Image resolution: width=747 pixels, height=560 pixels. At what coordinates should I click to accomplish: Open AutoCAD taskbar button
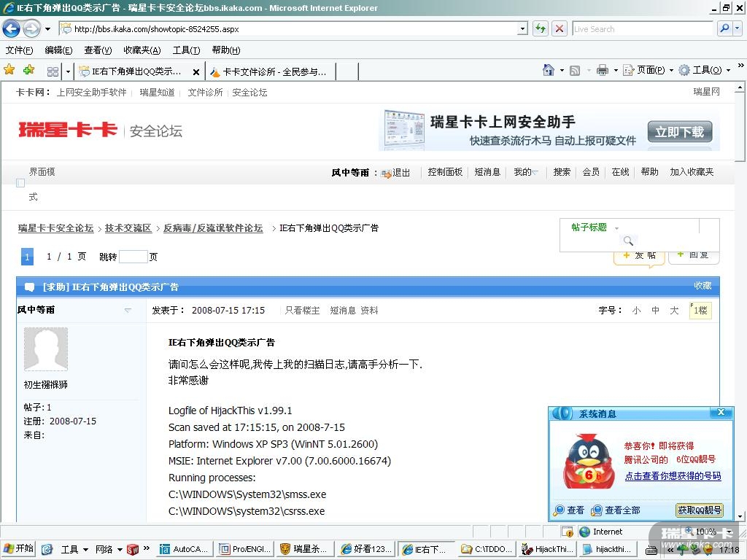[184, 549]
